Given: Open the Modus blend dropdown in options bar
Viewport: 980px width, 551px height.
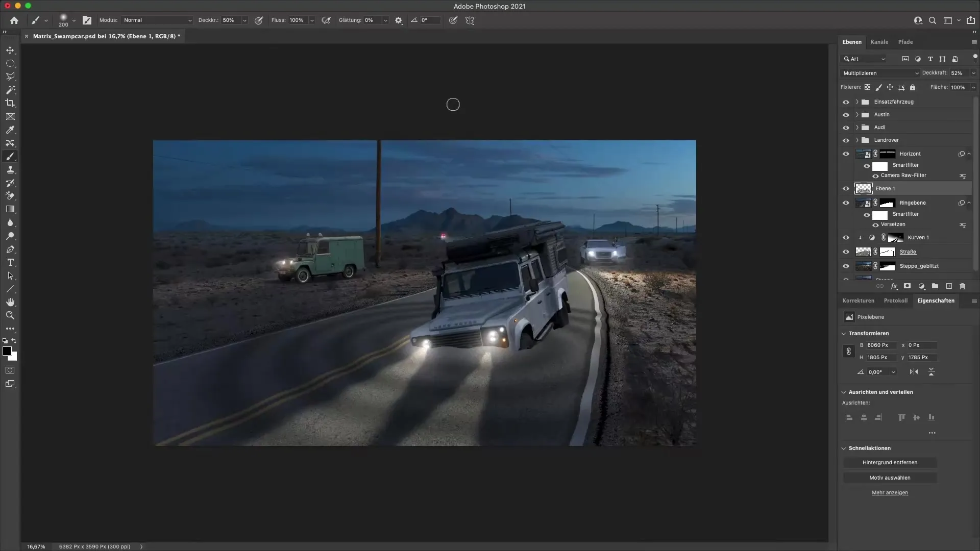Looking at the screenshot, I should pyautogui.click(x=157, y=20).
